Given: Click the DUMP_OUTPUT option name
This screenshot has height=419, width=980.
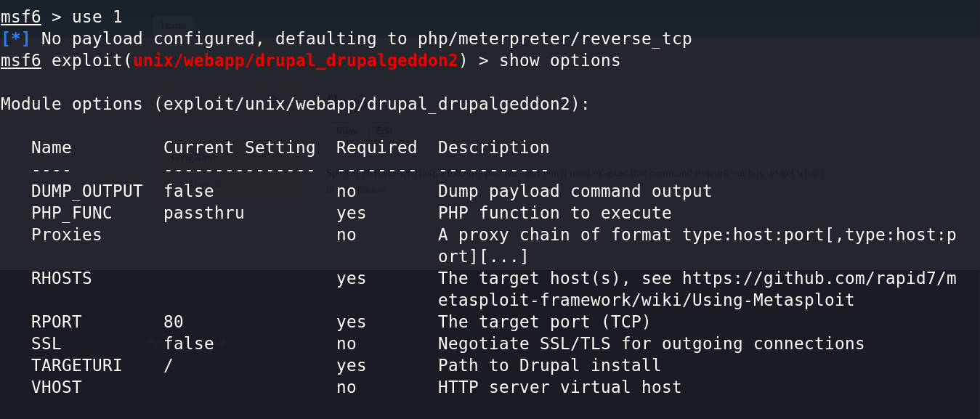Looking at the screenshot, I should pos(87,192).
